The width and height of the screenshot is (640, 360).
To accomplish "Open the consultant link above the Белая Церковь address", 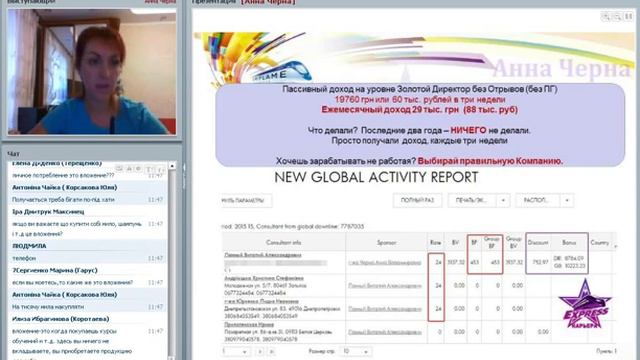I will 249,324.
